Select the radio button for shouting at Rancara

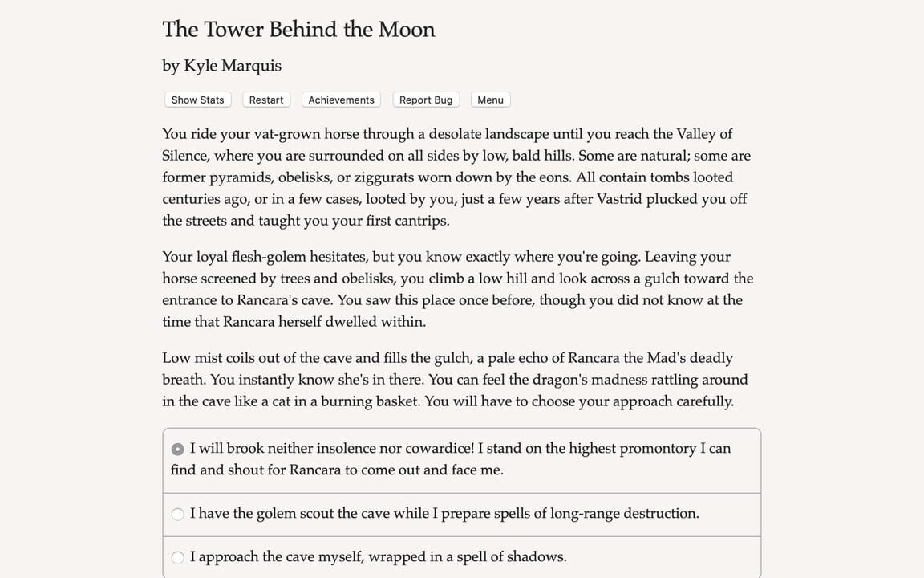(177, 449)
